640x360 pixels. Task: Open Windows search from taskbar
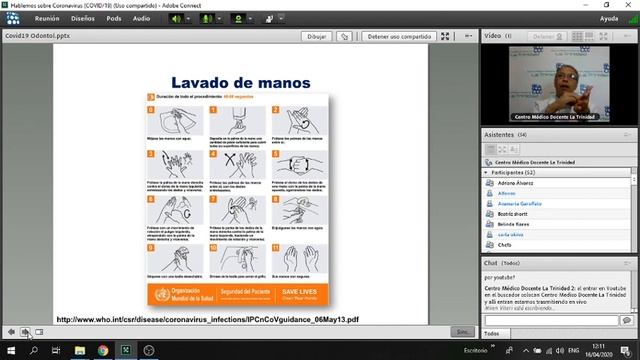[34, 350]
